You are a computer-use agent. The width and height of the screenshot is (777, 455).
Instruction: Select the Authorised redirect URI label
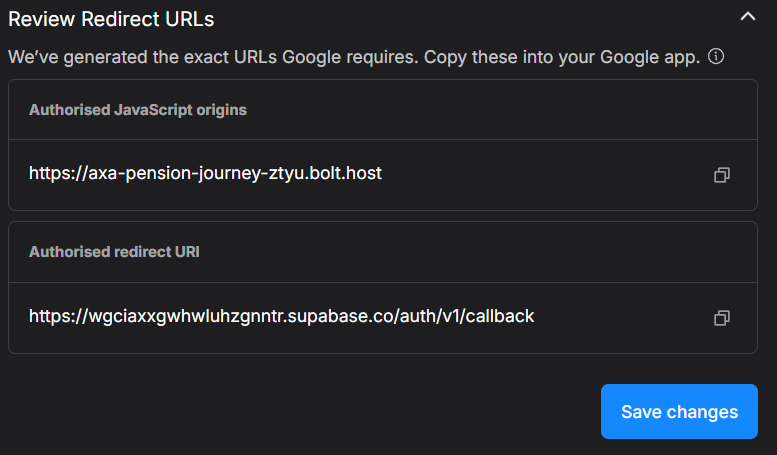click(114, 252)
